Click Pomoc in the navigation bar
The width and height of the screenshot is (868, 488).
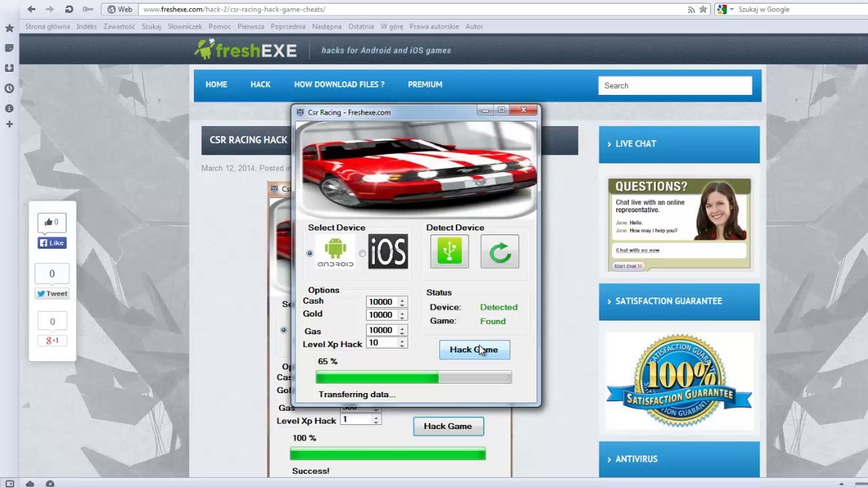click(220, 26)
